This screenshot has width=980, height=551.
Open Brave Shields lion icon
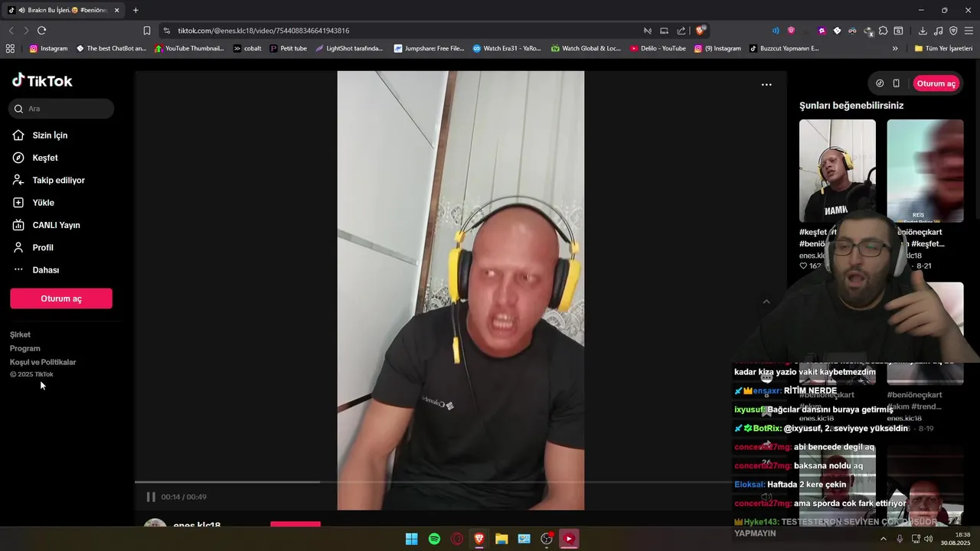pyautogui.click(x=700, y=31)
